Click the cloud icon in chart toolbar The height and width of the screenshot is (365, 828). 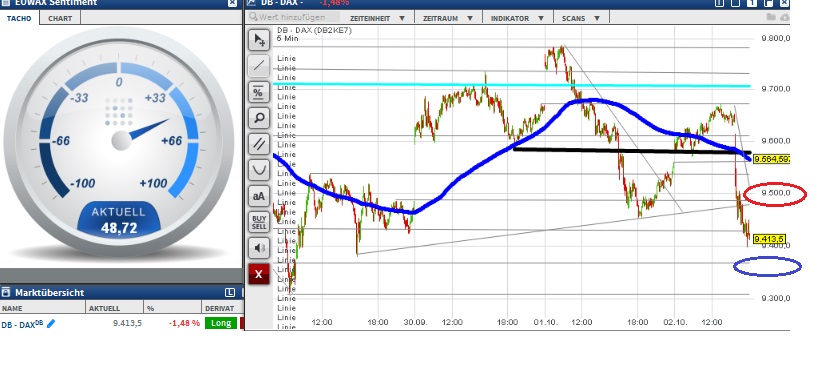(784, 17)
